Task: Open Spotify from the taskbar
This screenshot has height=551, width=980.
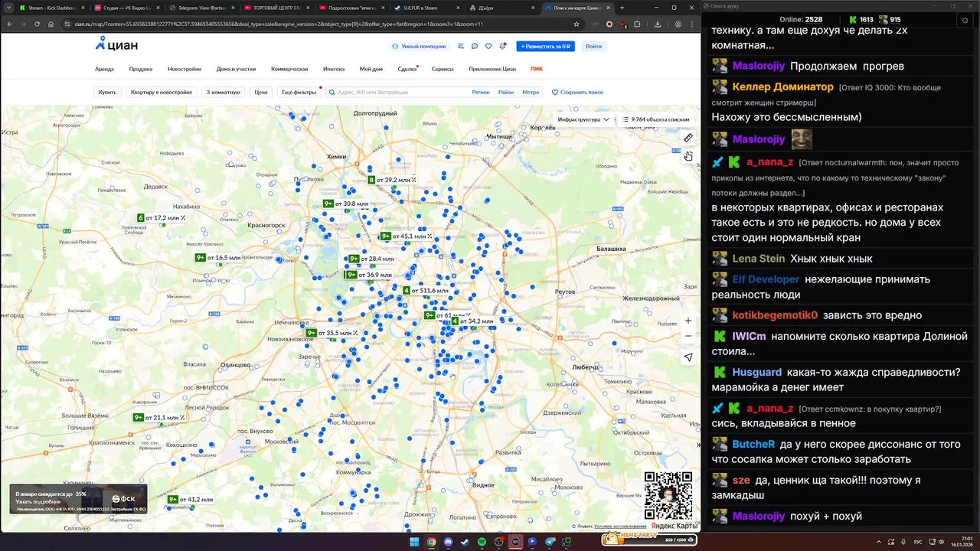Action: tap(482, 542)
